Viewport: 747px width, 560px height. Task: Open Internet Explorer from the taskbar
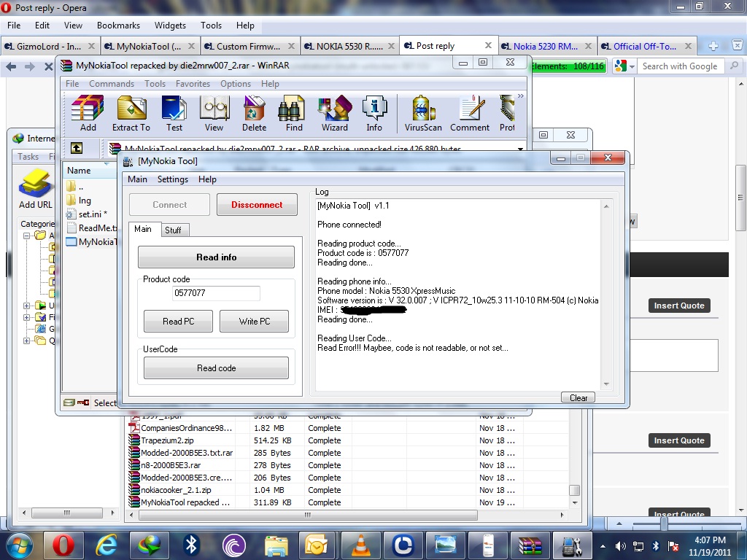click(107, 545)
